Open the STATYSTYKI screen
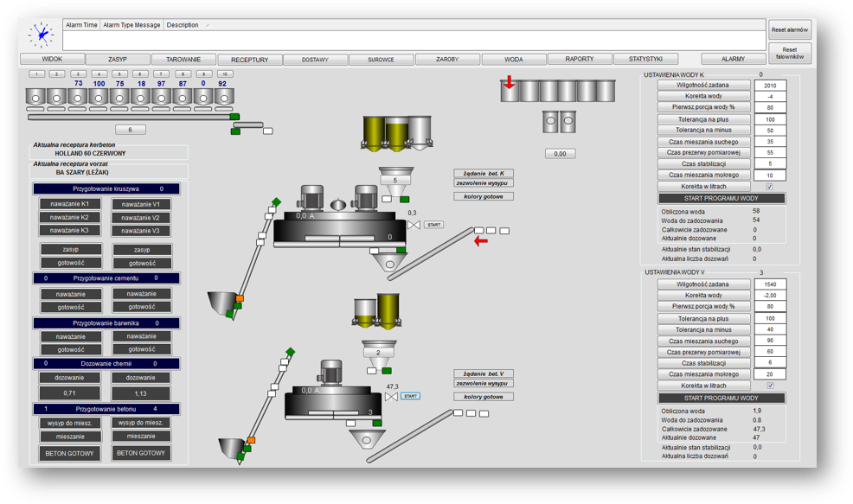Screen dimensions: 853x504 [645, 59]
